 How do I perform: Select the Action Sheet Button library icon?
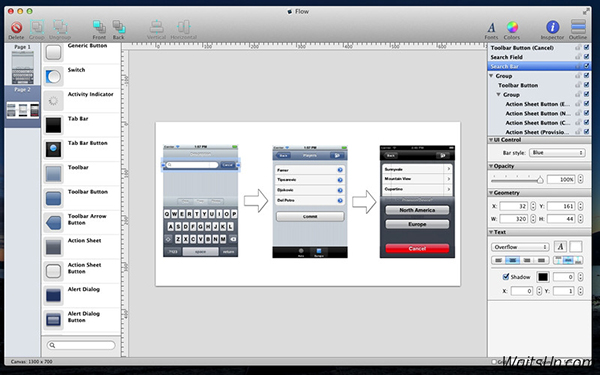coord(53,271)
